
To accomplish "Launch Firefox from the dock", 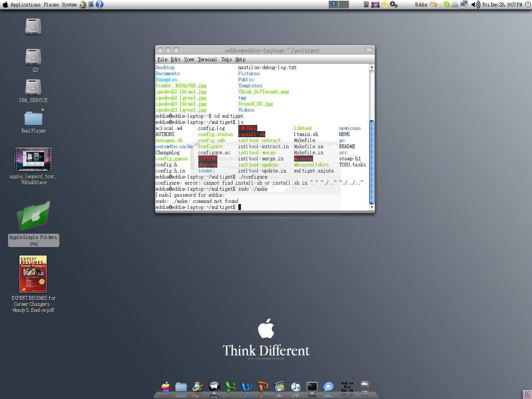I will 198,387.
